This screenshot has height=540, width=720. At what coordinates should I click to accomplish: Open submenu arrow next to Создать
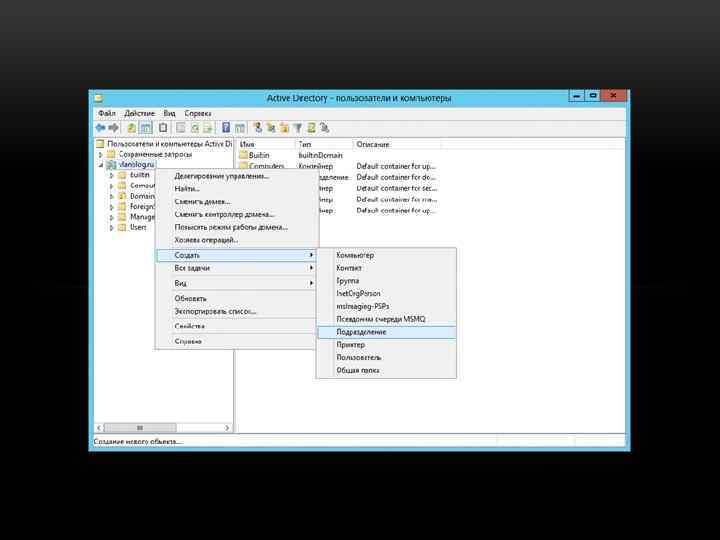(x=311, y=255)
